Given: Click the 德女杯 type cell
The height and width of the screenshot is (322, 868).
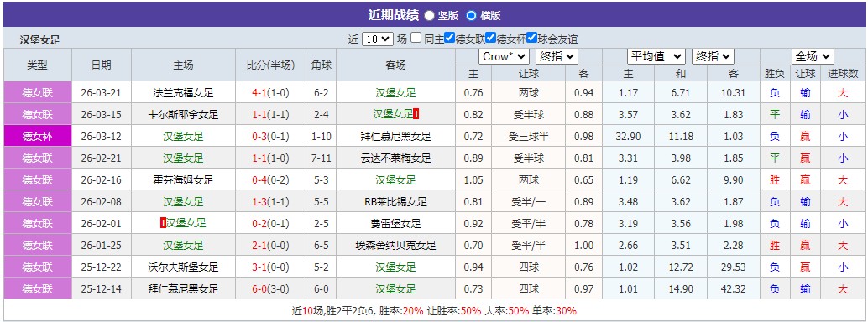Looking at the screenshot, I should 38,136.
